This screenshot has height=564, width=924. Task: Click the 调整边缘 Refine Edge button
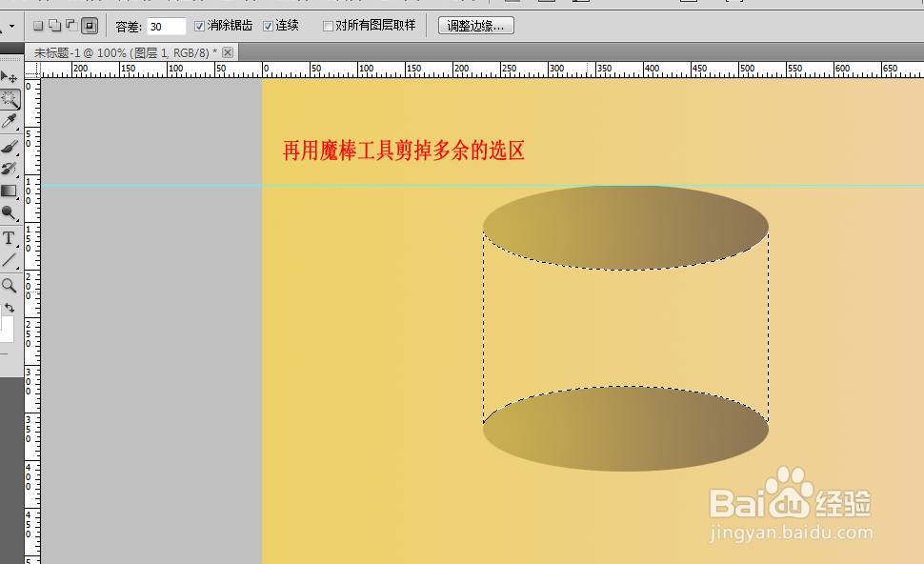coord(476,25)
